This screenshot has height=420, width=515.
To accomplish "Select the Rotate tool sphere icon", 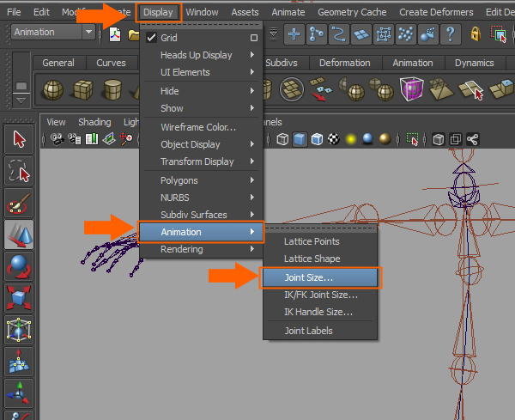I will click(19, 266).
